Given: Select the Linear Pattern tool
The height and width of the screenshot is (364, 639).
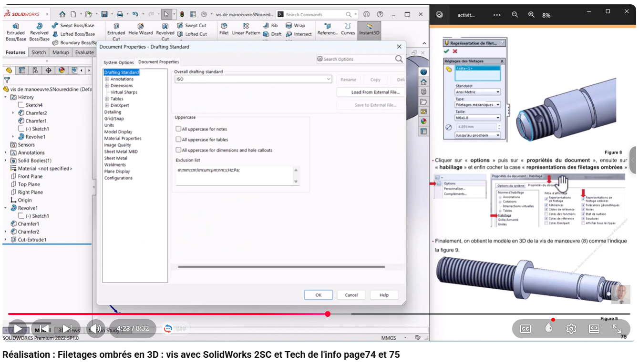Looking at the screenshot, I should (x=246, y=30).
